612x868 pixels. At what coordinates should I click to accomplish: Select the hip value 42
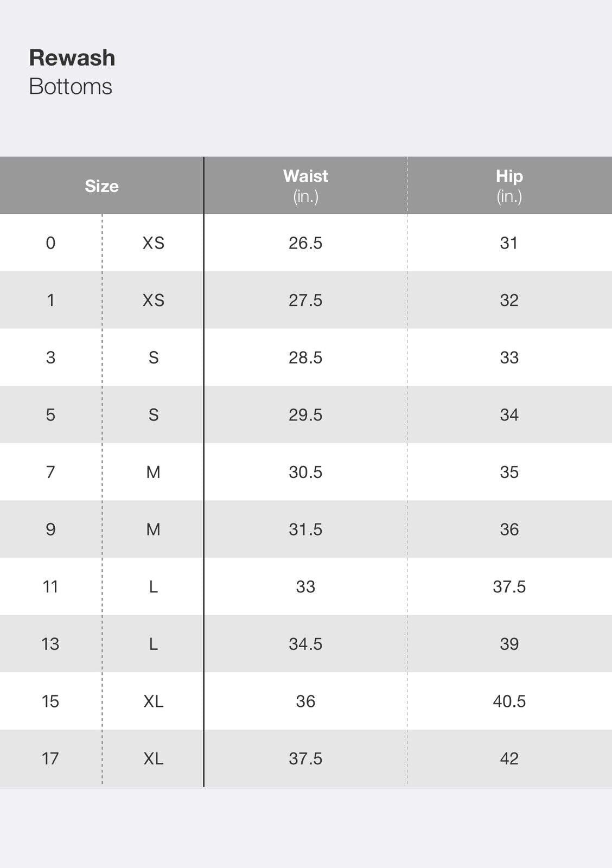pyautogui.click(x=509, y=758)
